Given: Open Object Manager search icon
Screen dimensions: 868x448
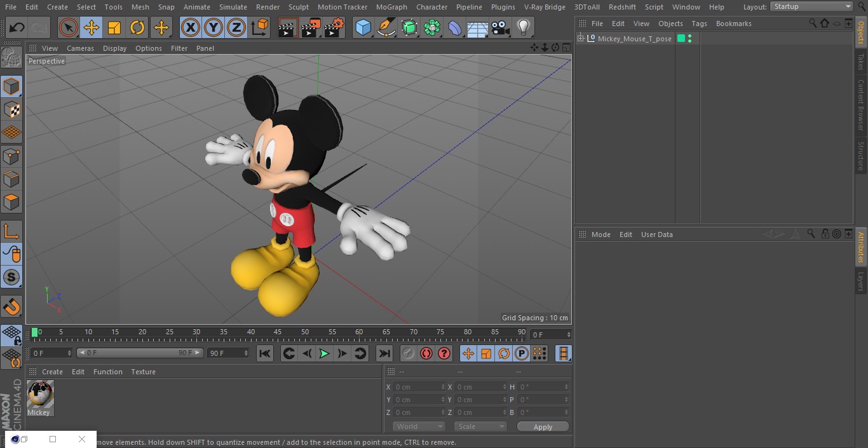Looking at the screenshot, I should point(813,23).
